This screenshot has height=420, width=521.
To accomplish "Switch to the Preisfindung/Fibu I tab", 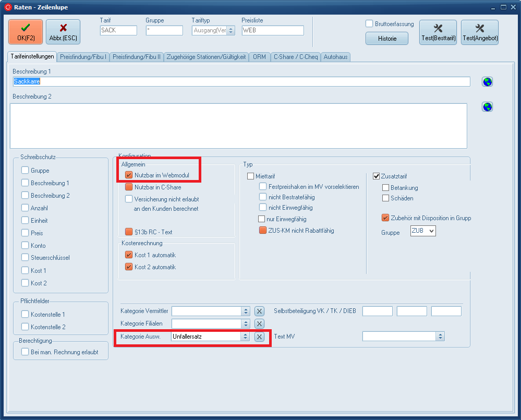I will point(83,57).
